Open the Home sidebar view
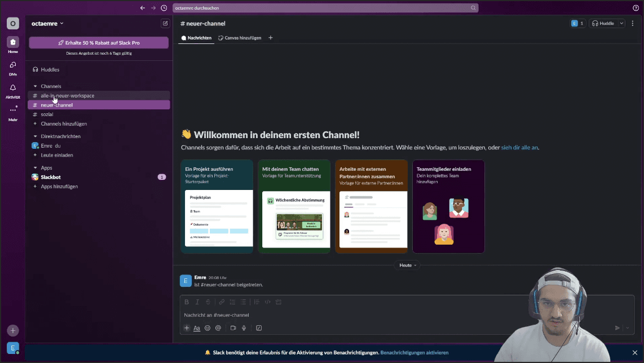 (13, 45)
